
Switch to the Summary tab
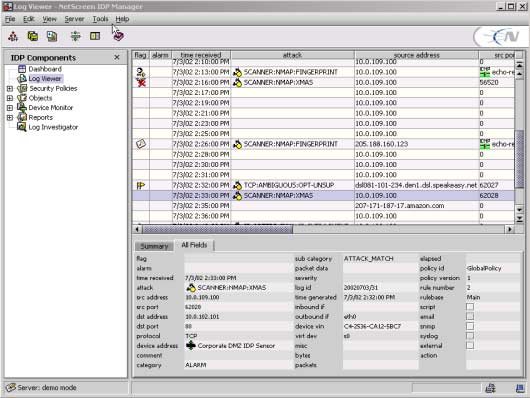(154, 246)
